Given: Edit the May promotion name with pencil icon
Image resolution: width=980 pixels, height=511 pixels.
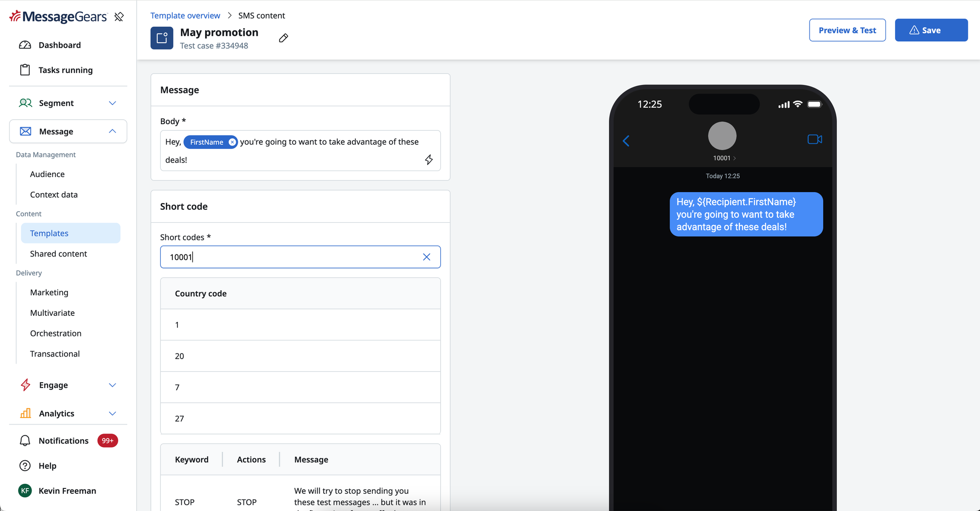Looking at the screenshot, I should tap(283, 38).
